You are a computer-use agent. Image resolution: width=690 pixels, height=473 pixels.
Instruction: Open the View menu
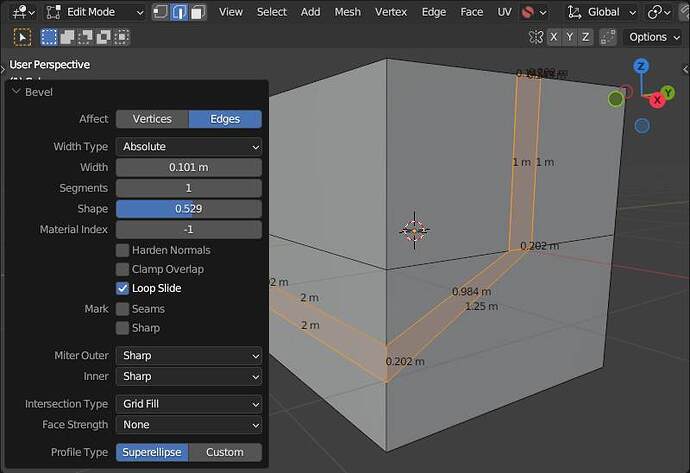click(x=231, y=12)
